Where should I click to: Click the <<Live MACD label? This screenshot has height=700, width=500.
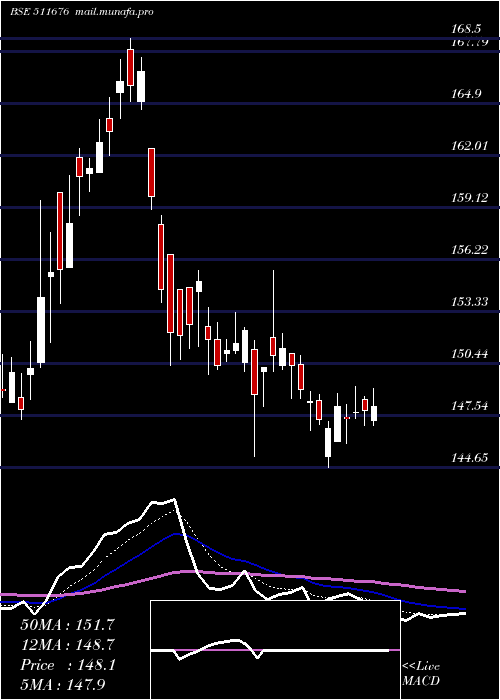[421, 673]
